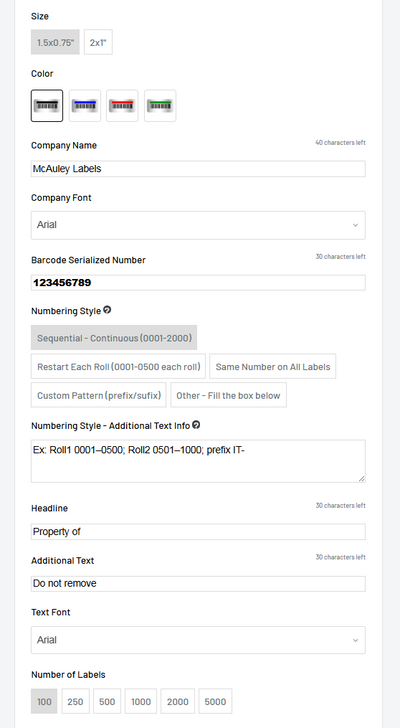Expand the Text Font chevron arrow
Image resolution: width=400 pixels, height=728 pixels.
point(355,641)
